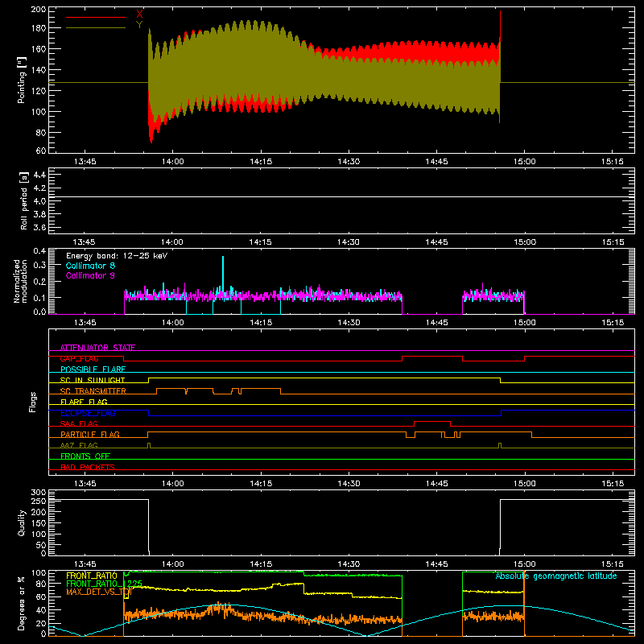
Task: Click the 'Flags' vertical axis title
Action: pos(32,402)
